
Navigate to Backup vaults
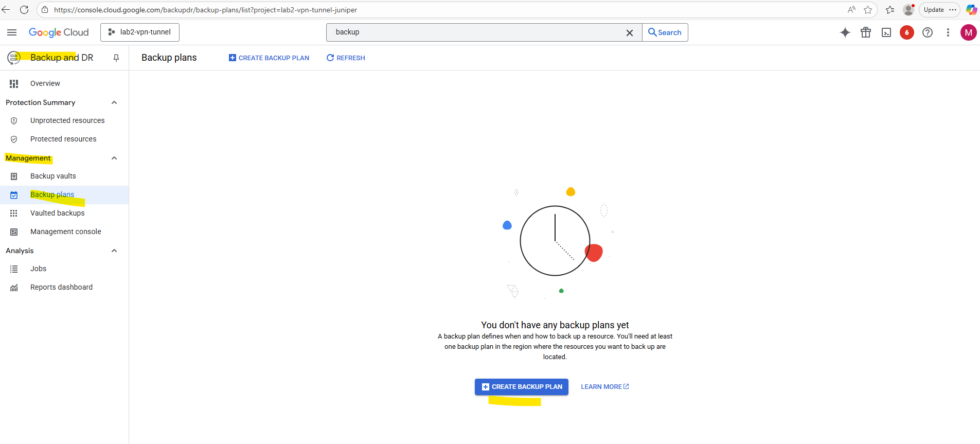[53, 176]
